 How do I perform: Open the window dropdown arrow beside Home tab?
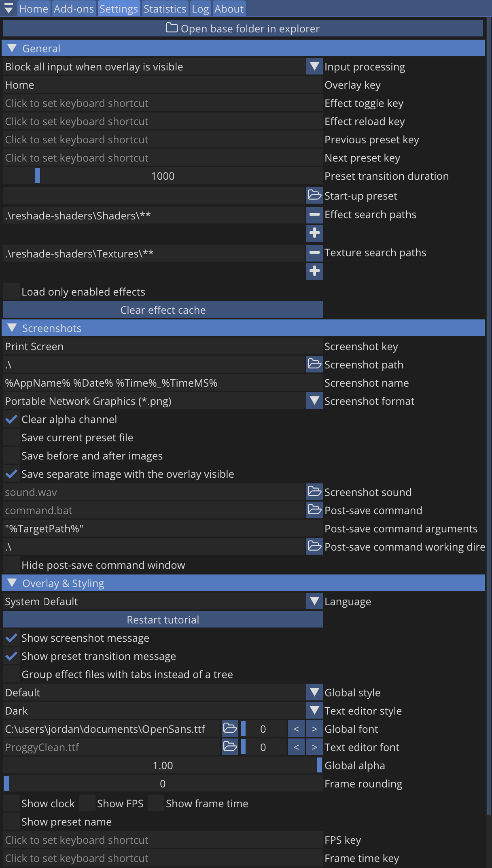[x=8, y=9]
